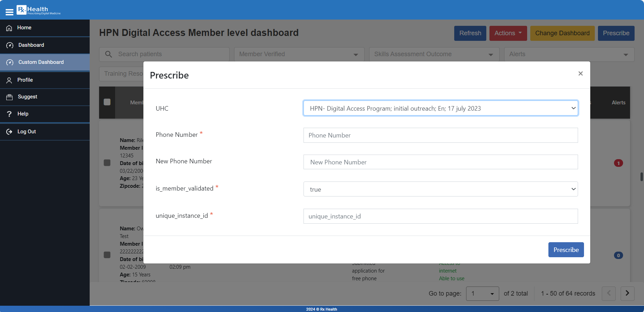This screenshot has height=312, width=644.
Task: Click the 'Prescribe' dialog title
Action: click(169, 75)
